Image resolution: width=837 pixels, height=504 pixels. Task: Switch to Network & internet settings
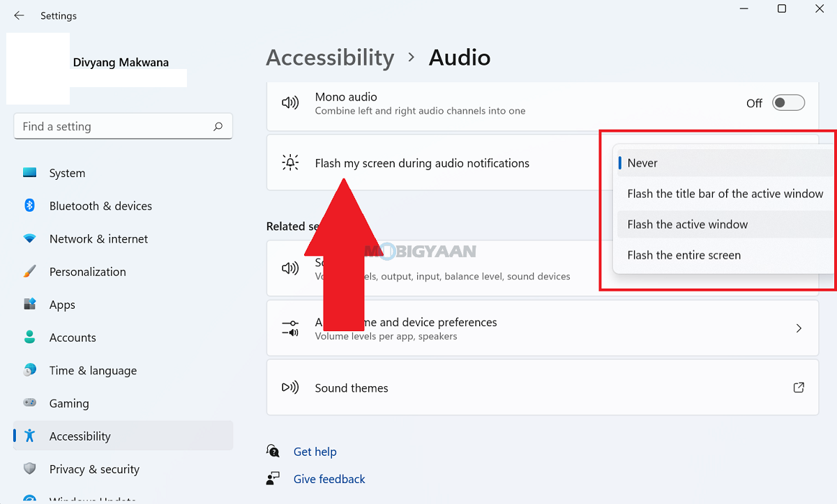98,238
